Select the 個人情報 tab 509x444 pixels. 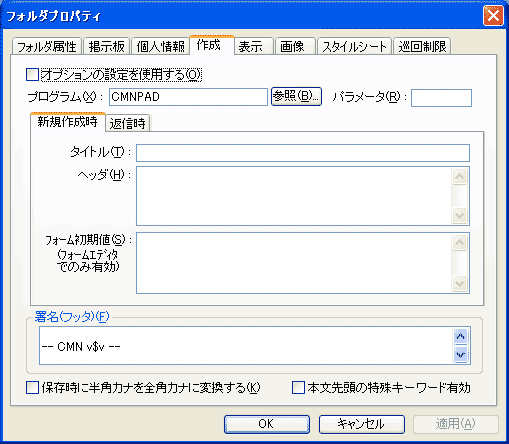coord(160,46)
